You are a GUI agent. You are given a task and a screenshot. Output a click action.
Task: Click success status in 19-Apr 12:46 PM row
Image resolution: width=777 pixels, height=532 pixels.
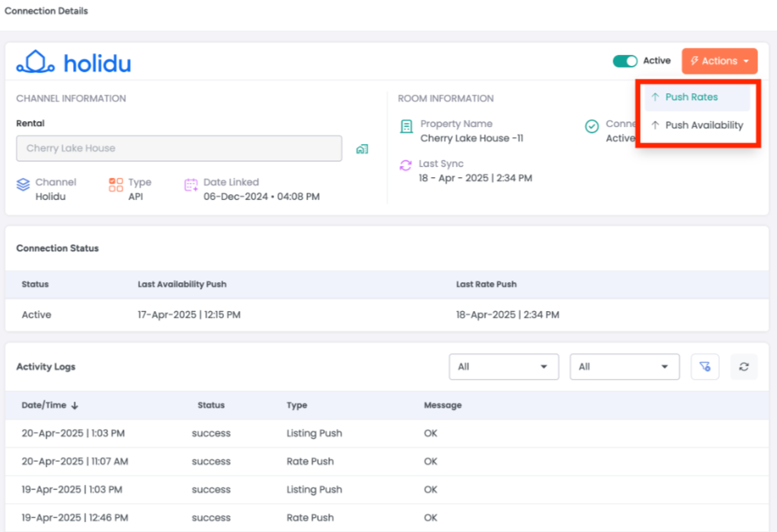211,518
